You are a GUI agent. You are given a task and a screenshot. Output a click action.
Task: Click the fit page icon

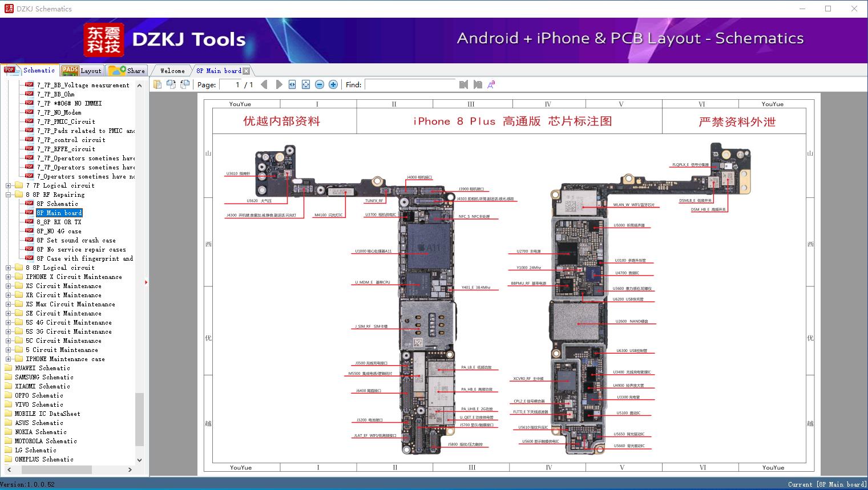(306, 84)
